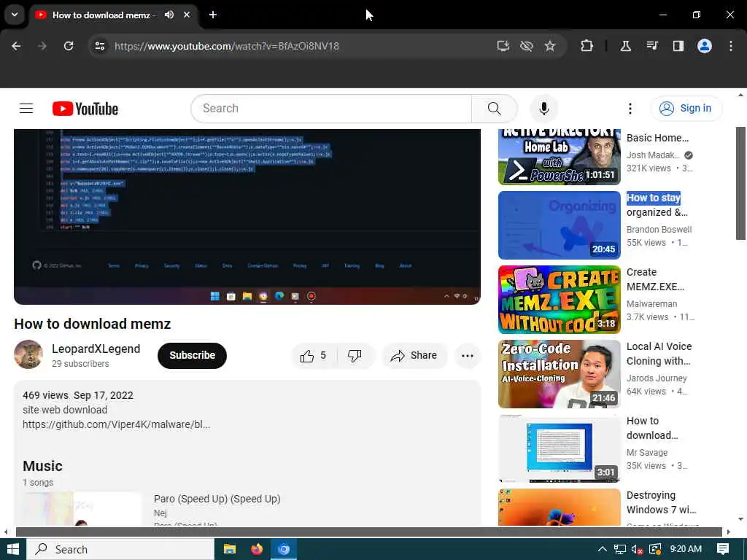Open File Explorer from the taskbar

point(230,549)
